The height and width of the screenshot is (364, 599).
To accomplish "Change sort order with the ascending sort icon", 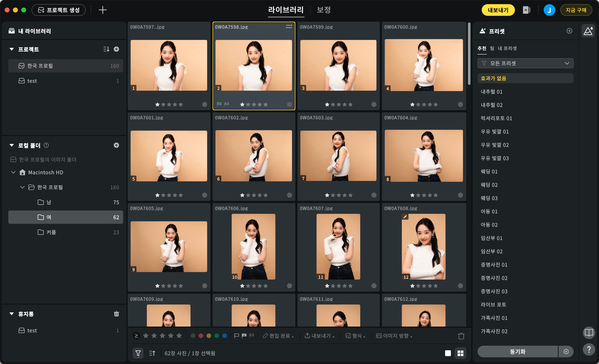I will click(x=152, y=353).
